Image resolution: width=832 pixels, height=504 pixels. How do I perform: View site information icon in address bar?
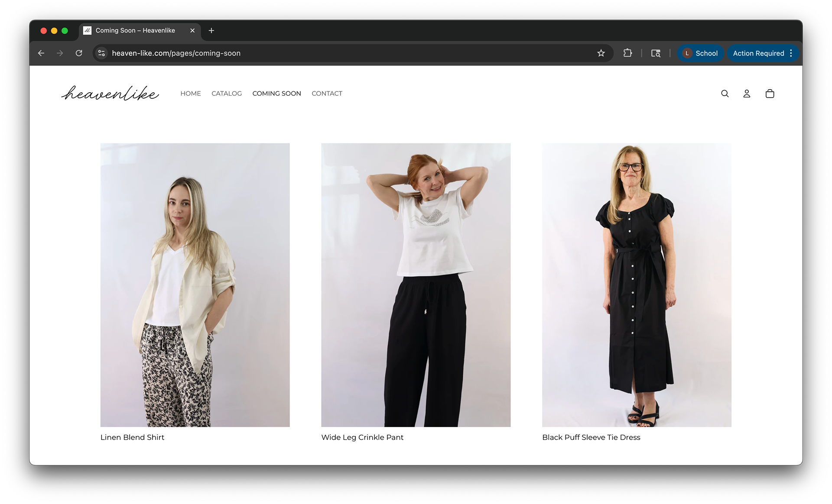(x=101, y=53)
